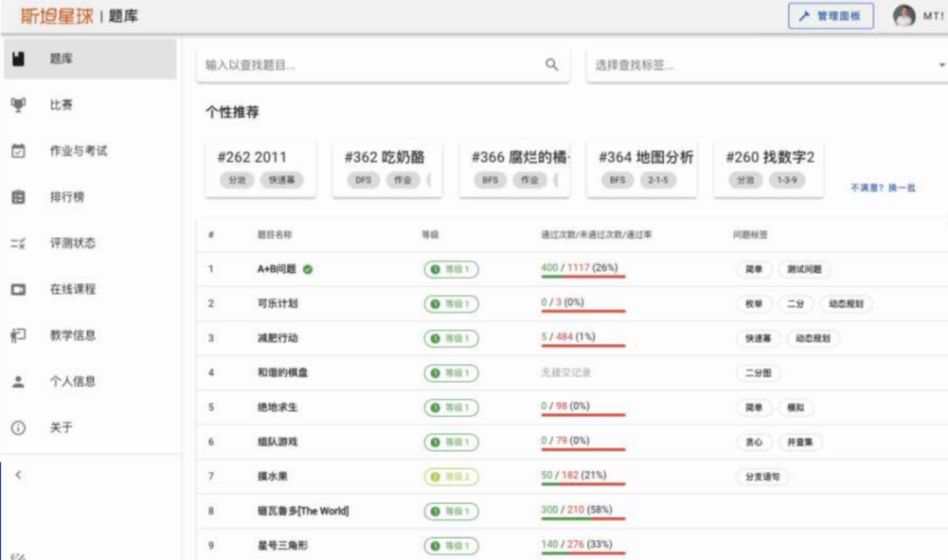Screen dimensions: 948x560
Task: Click the 排行榜 clipboard icon
Action: click(x=18, y=197)
